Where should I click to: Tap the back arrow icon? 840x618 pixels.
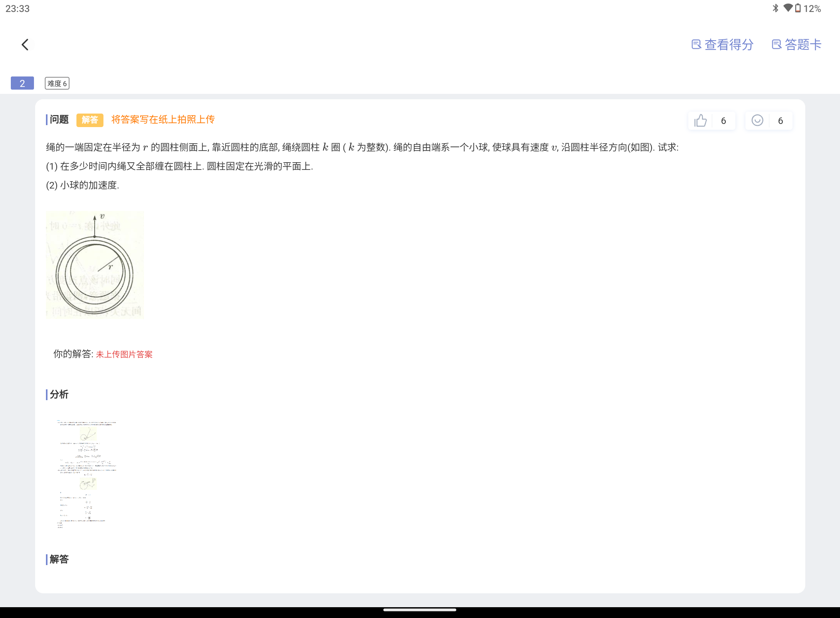click(25, 45)
